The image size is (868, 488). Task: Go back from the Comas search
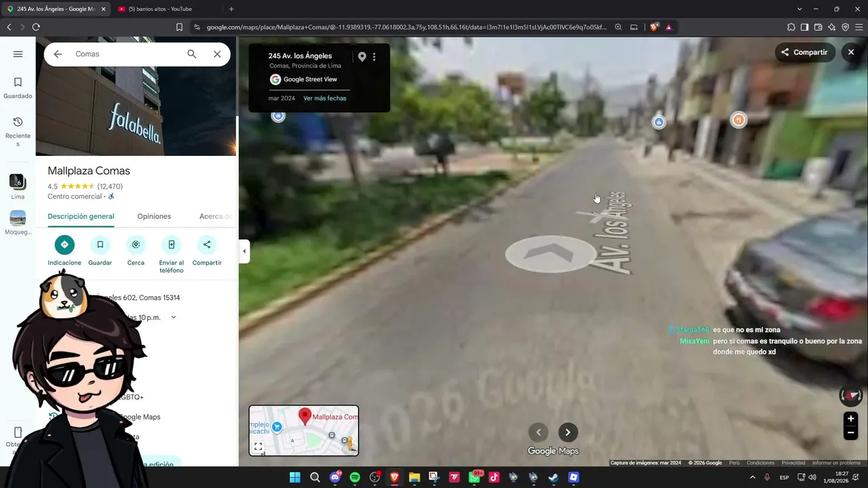tap(58, 54)
